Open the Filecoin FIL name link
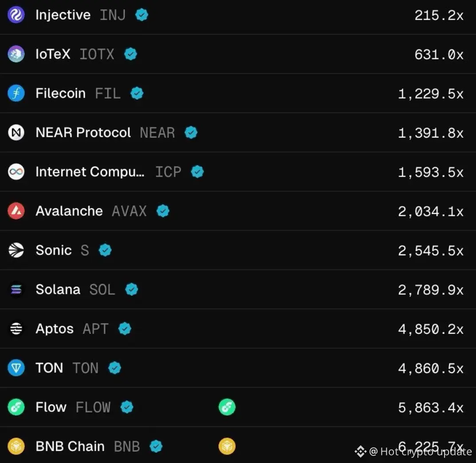 tap(61, 93)
